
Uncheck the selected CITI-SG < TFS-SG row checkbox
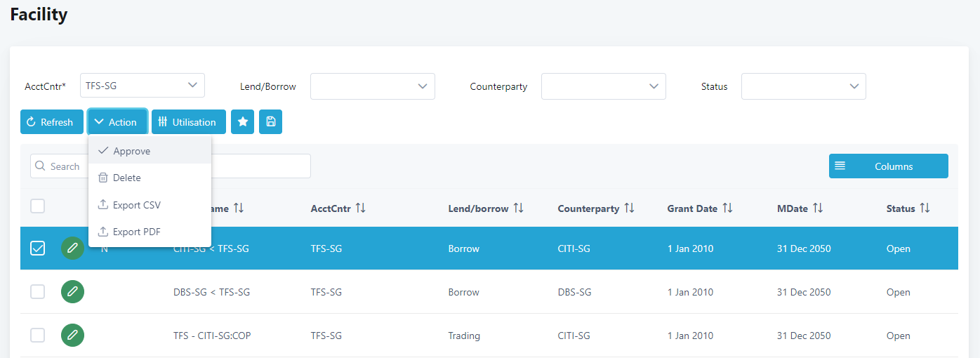click(38, 248)
